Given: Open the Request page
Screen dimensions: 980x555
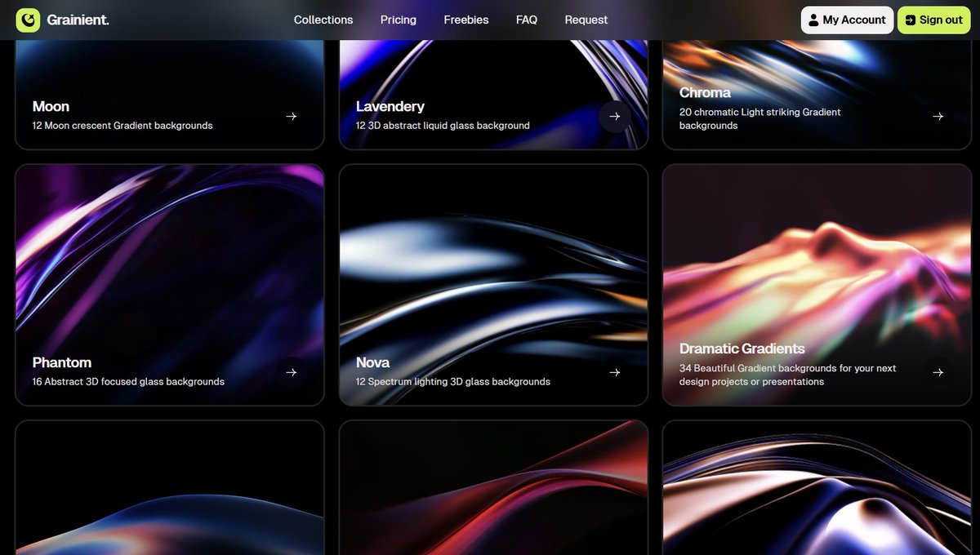Looking at the screenshot, I should pyautogui.click(x=586, y=20).
